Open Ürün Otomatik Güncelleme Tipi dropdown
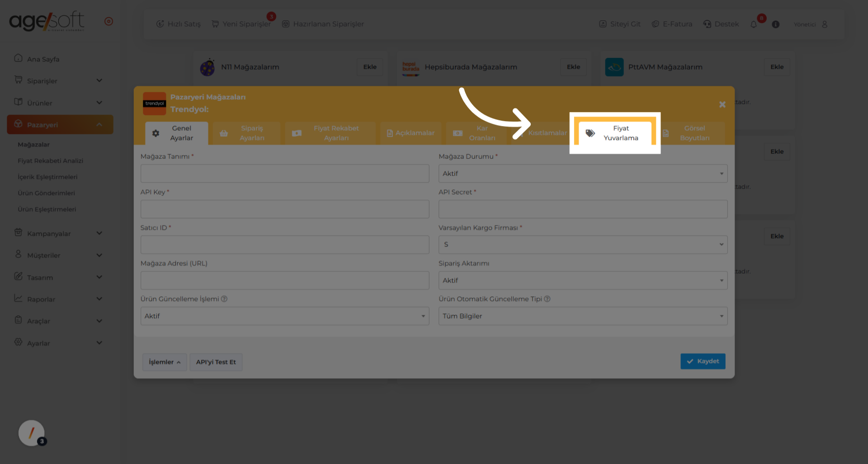Image resolution: width=868 pixels, height=464 pixels. click(x=583, y=316)
